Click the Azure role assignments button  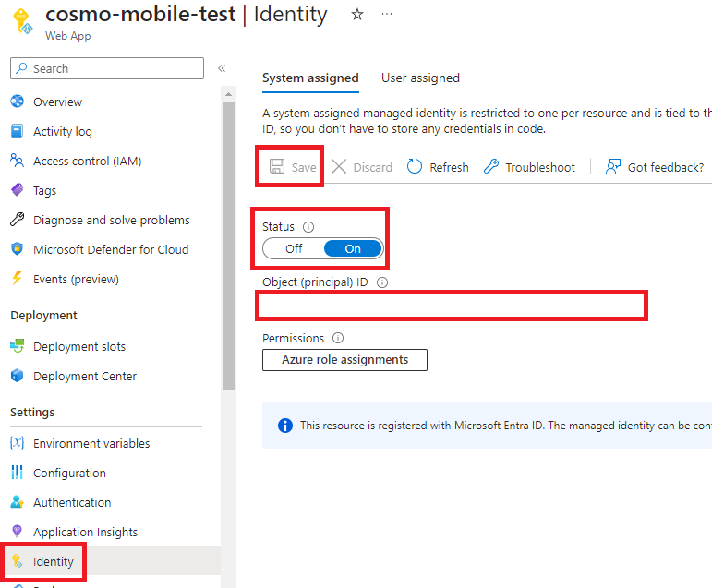coord(344,359)
